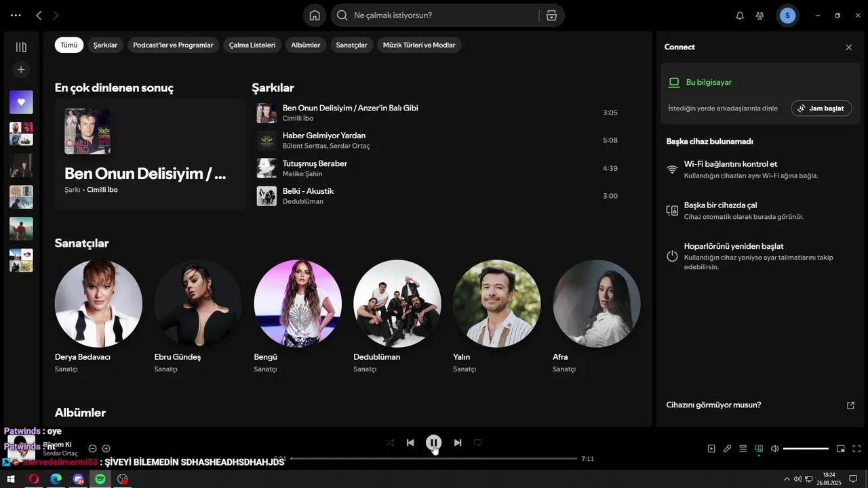This screenshot has height=488, width=868.
Task: Click the plus circle beside now playing
Action: 106,449
